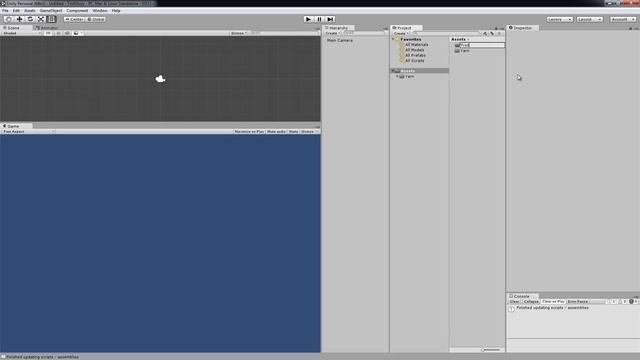
Task: Toggle Scene view audio icon
Action: click(x=67, y=33)
